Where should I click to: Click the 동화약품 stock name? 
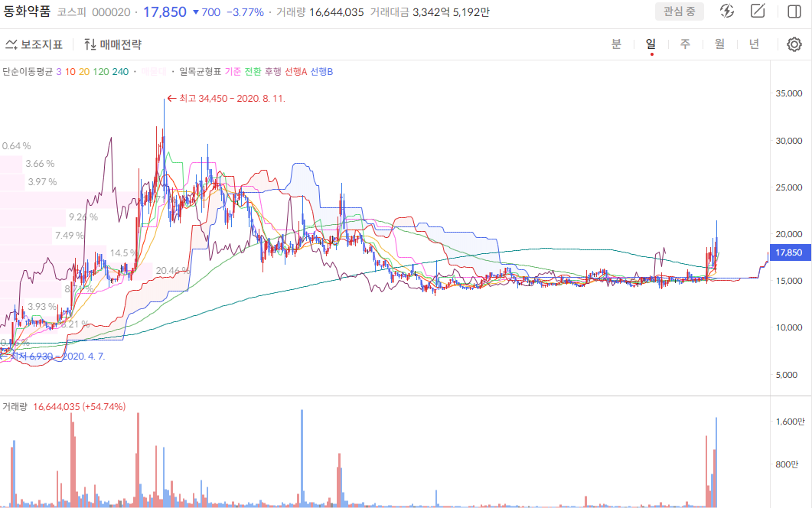click(x=27, y=11)
